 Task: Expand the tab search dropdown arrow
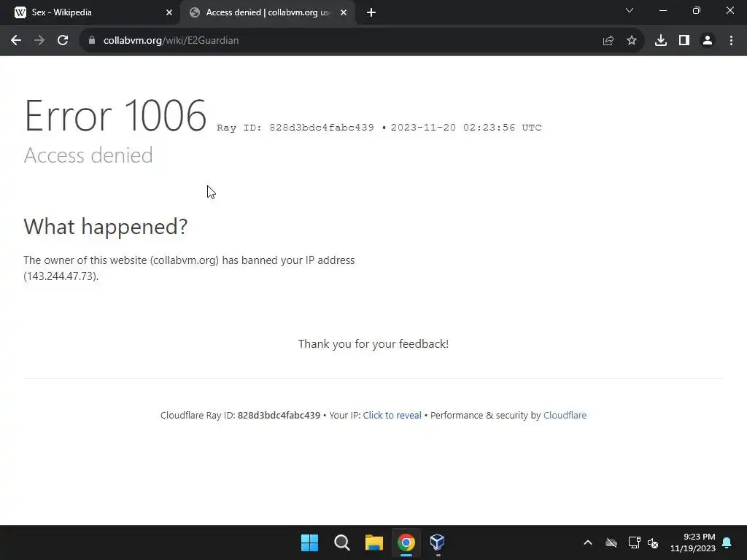[x=630, y=10]
